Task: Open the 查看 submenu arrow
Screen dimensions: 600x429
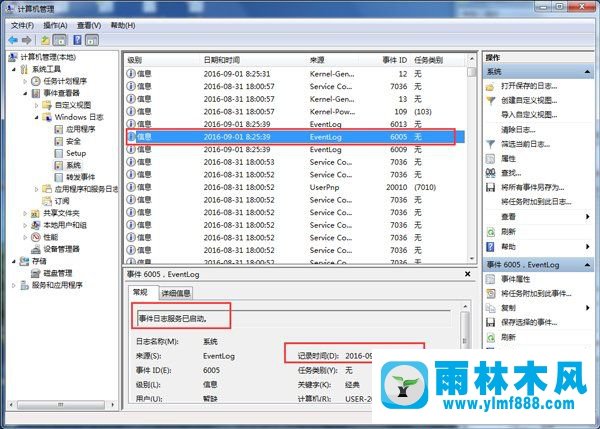Action: (587, 217)
